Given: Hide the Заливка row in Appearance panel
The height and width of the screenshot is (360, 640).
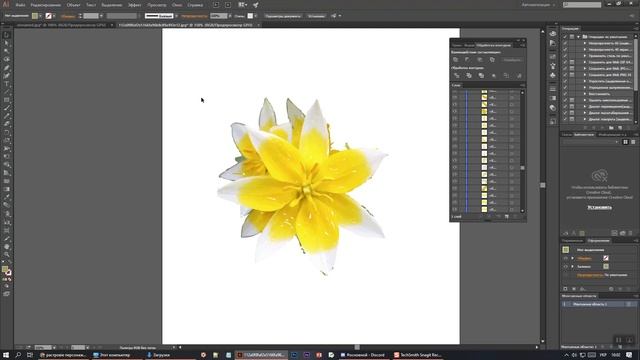Looking at the screenshot, I should (565, 267).
